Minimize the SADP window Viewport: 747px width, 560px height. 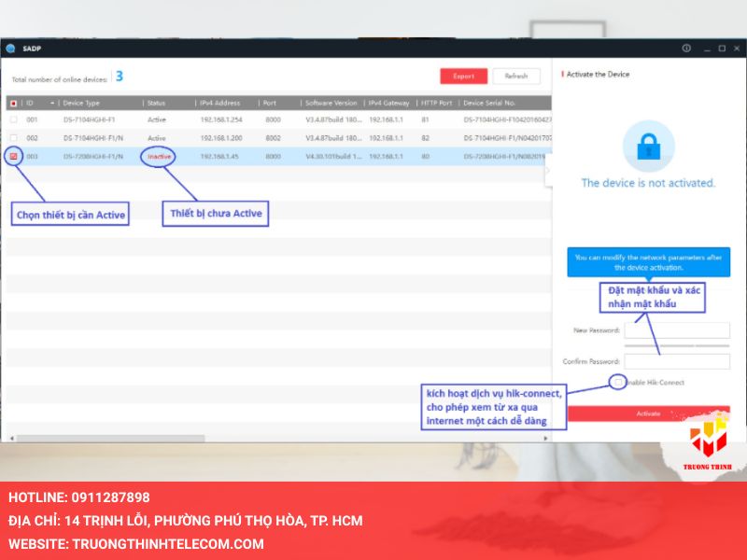tap(708, 49)
